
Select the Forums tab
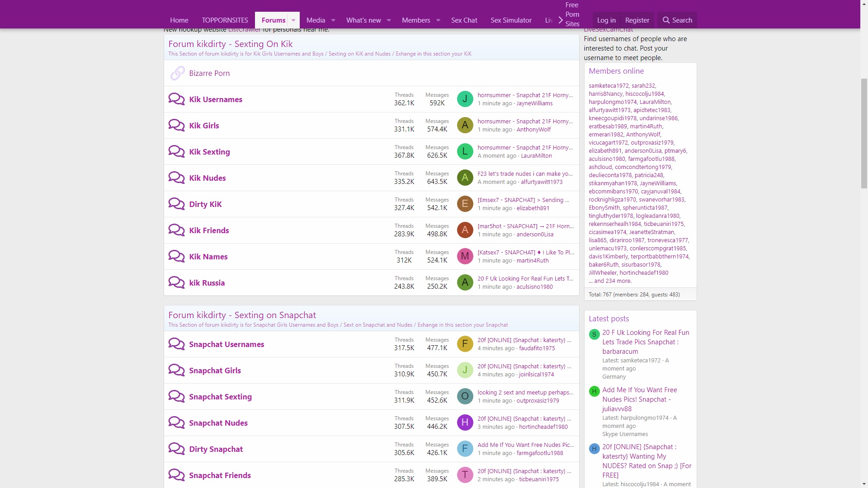pos(273,20)
